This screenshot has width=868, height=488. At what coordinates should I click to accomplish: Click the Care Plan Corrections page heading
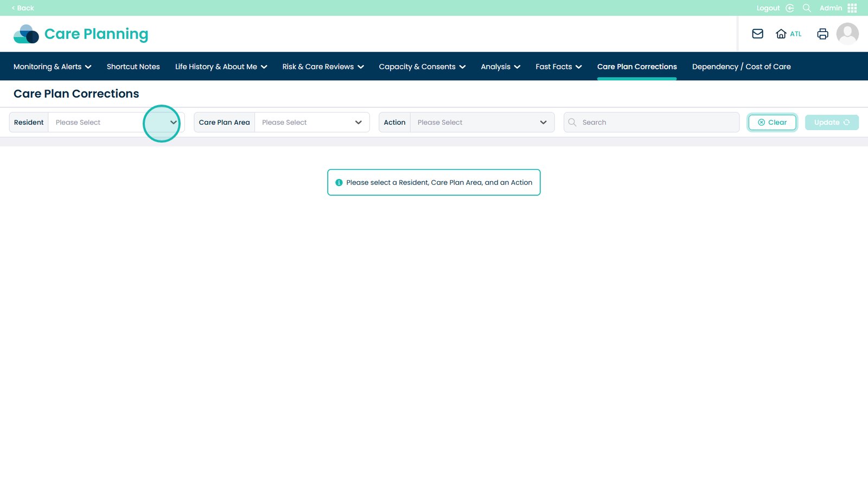(76, 94)
